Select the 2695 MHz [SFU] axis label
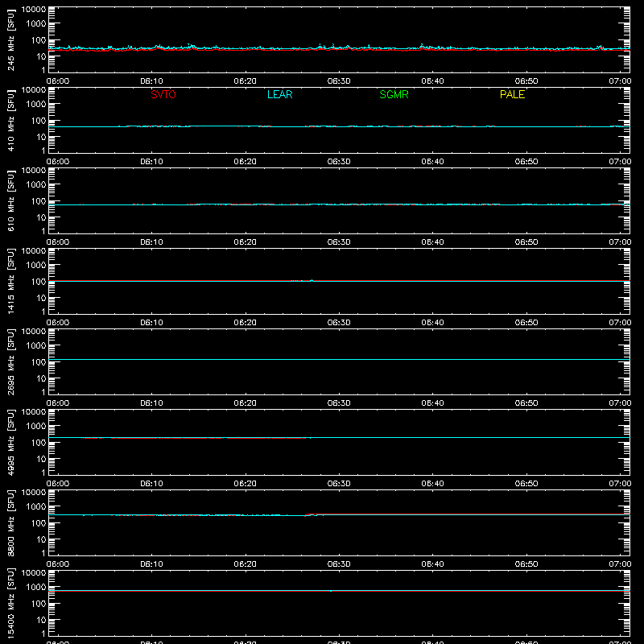Screen dimensions: 644x644 [10, 361]
